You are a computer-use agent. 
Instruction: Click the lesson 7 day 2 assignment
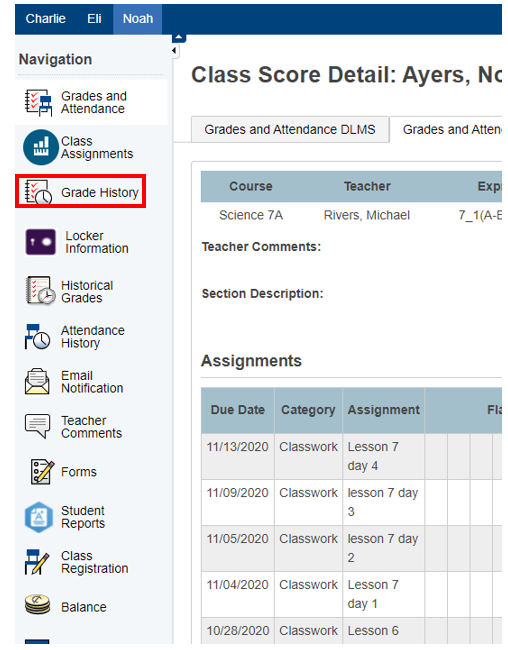click(x=383, y=548)
